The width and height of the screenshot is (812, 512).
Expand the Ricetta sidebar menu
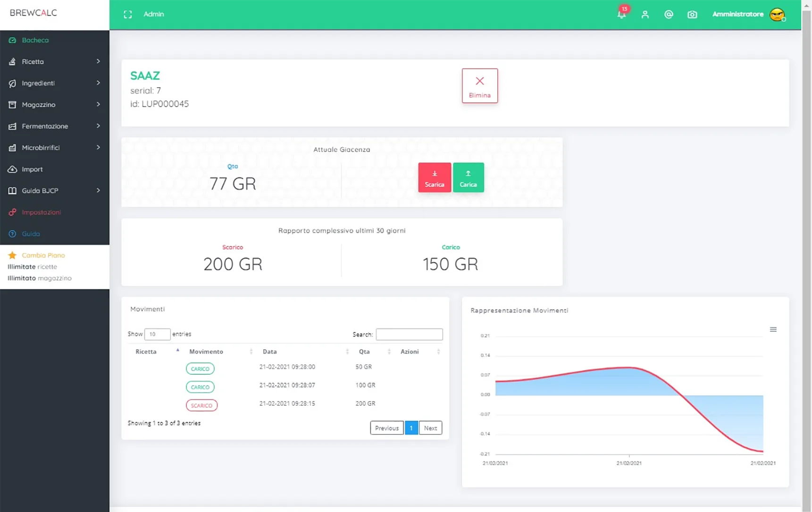(55, 61)
